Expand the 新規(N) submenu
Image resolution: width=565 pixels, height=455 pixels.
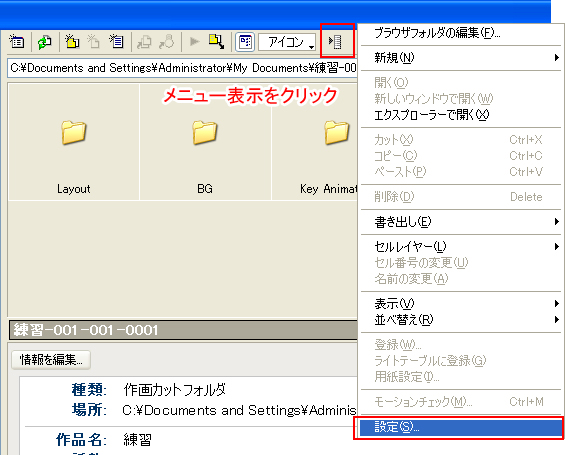tap(461, 58)
